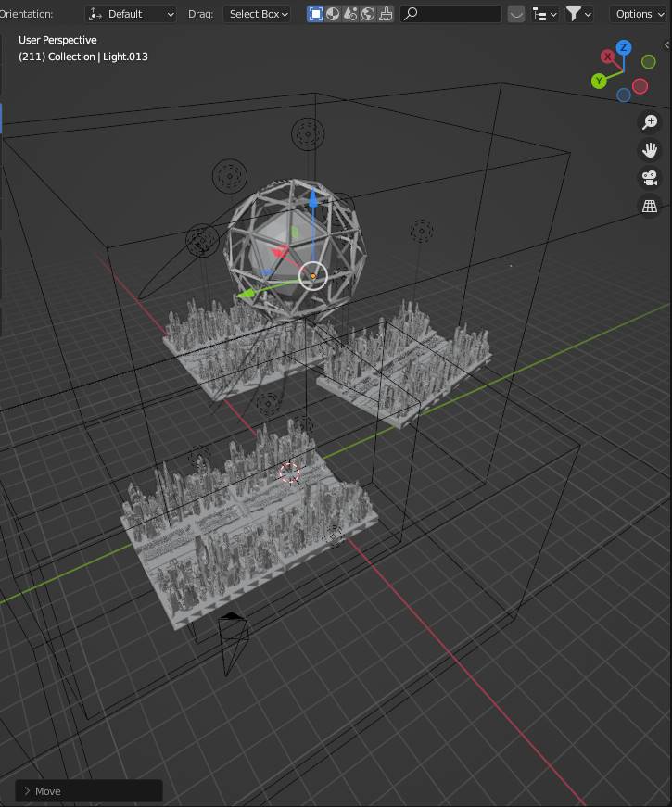Click the '(211) Collection | Light.013' text
Viewport: 672px width, 807px height.
click(82, 57)
